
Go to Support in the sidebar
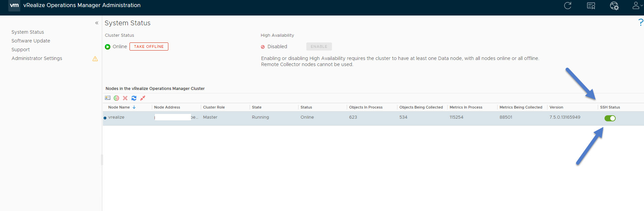pos(21,50)
